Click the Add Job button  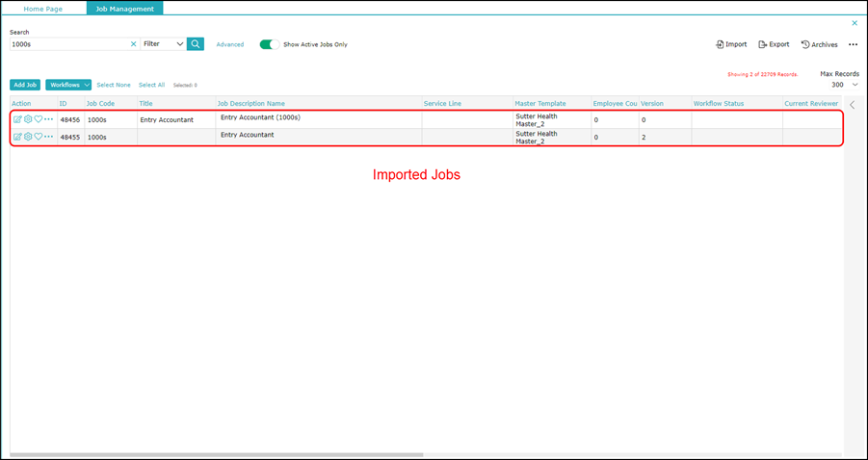coord(25,85)
